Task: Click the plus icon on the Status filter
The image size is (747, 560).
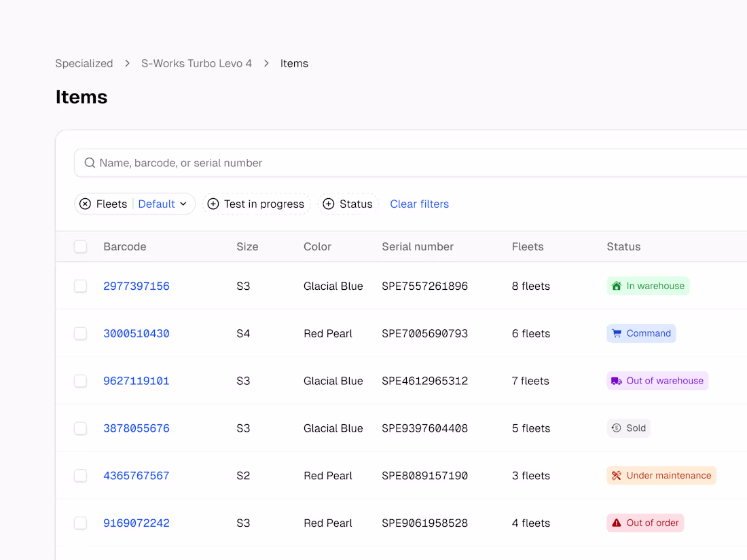Action: (329, 204)
